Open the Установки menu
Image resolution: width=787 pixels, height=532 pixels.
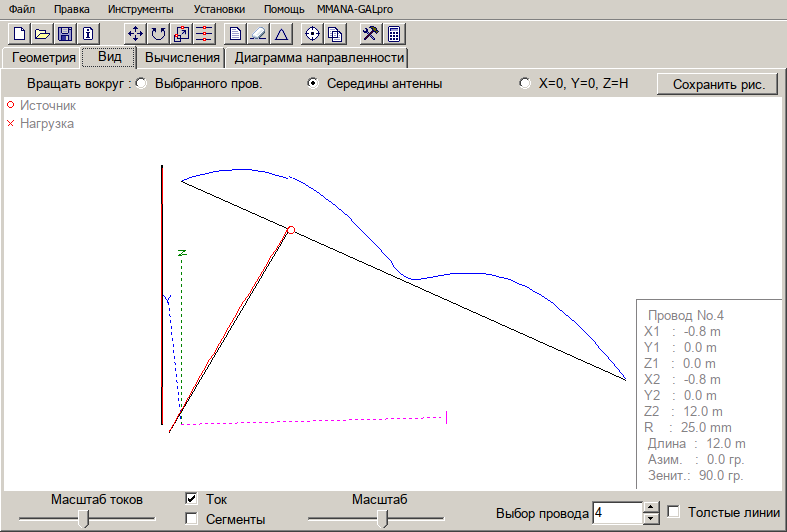coord(219,9)
